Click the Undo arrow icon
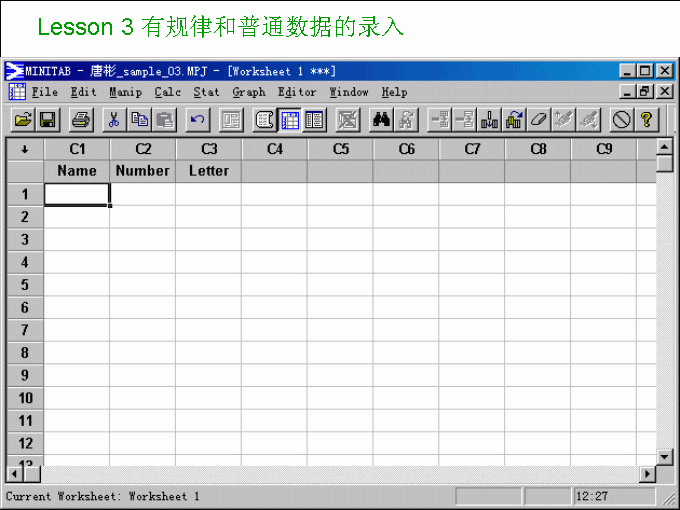Screen dimensions: 680x510 (x=197, y=120)
